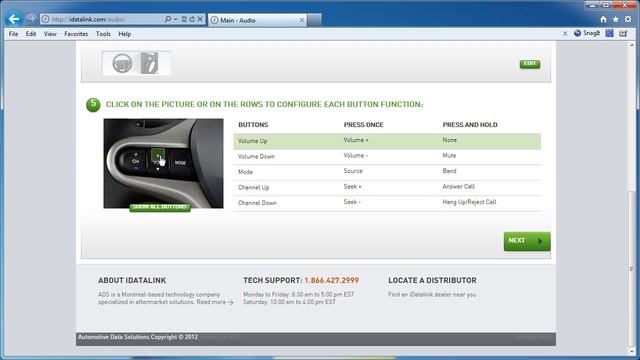The width and height of the screenshot is (640, 360).
Task: Click tech support number 1.866.427.2999
Action: point(331,280)
